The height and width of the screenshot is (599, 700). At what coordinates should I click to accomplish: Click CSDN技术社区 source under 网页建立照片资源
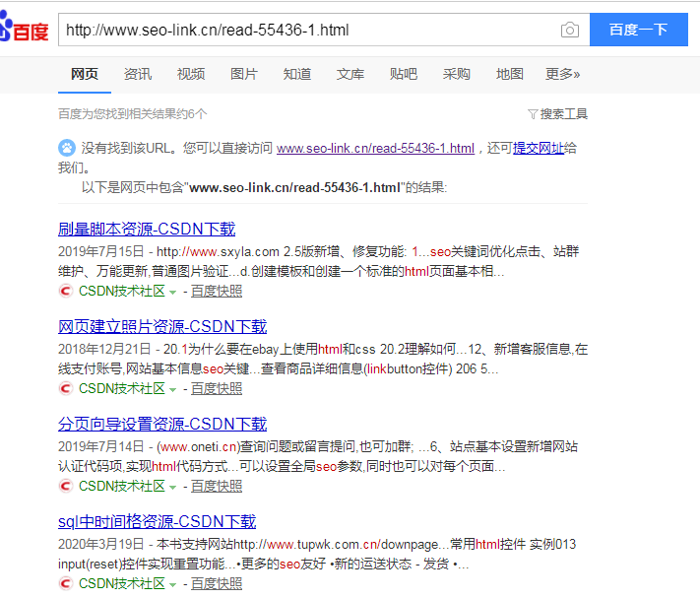[x=122, y=388]
